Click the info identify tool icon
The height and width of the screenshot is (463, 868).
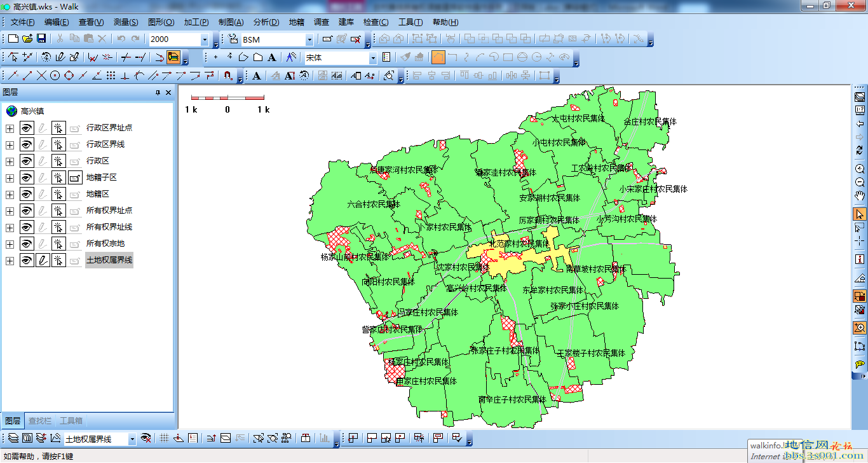[860, 259]
